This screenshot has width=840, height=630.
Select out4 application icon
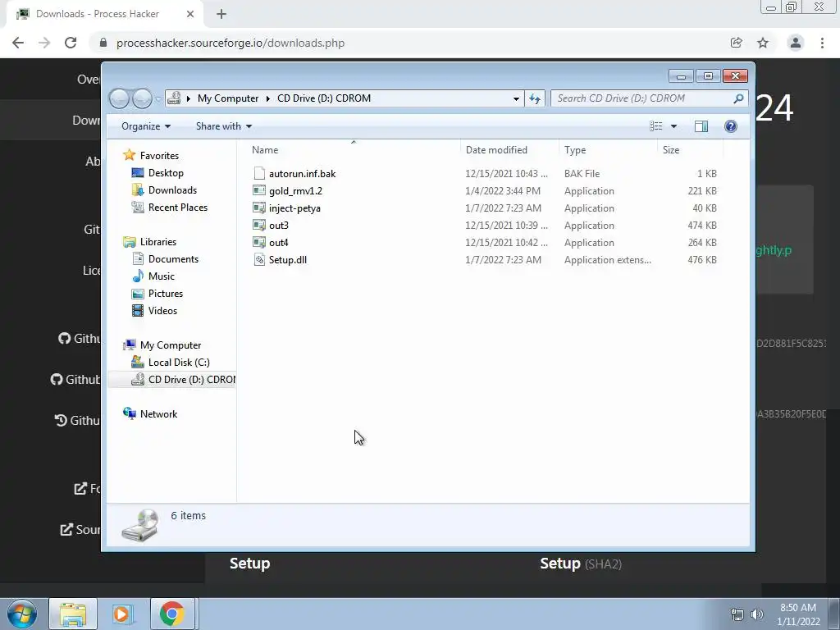(259, 242)
